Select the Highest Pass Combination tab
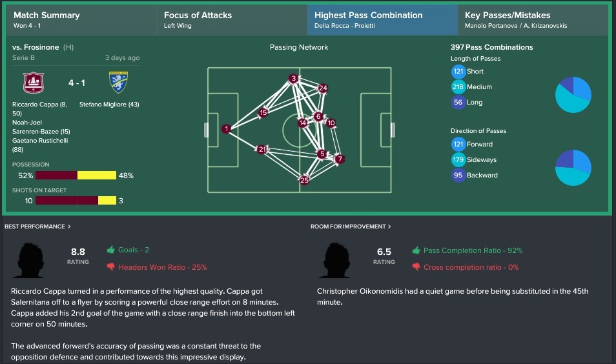This screenshot has height=364, width=616. [x=383, y=20]
